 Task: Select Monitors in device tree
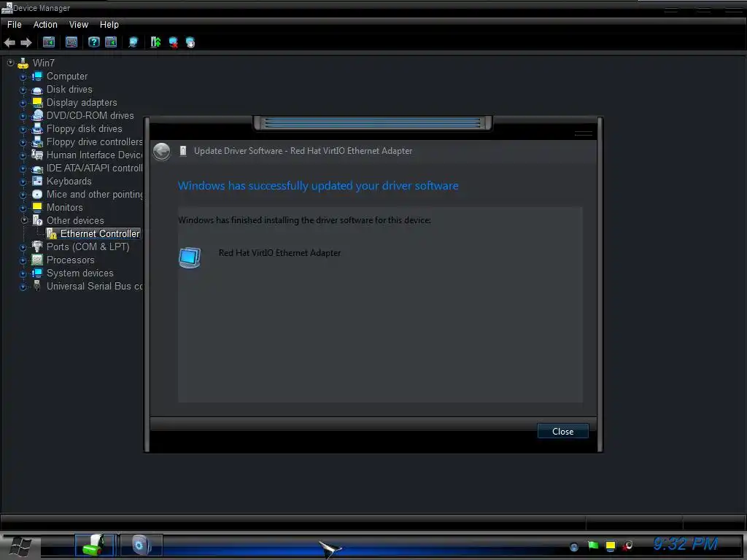click(x=65, y=207)
